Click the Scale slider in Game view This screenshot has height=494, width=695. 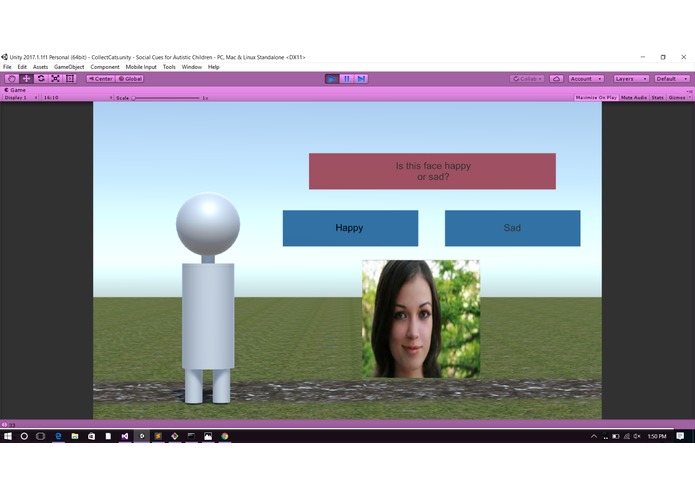(x=166, y=98)
